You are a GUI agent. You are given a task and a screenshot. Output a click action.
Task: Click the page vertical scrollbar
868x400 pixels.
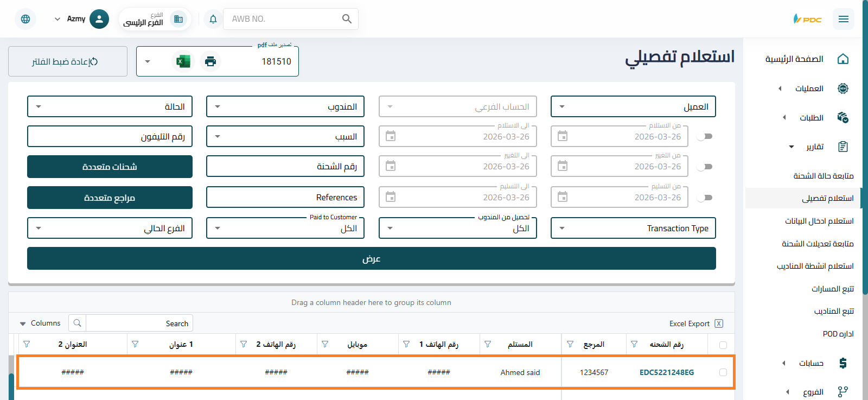(865, 147)
